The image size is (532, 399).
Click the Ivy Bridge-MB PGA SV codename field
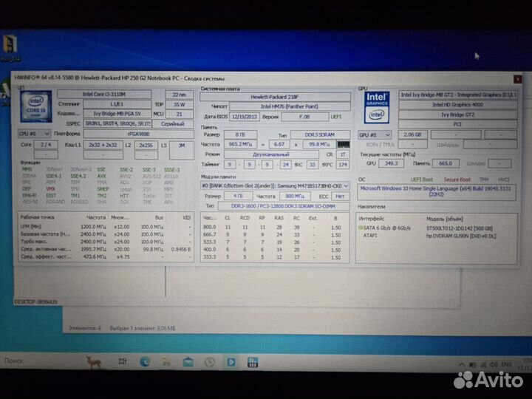pos(117,114)
